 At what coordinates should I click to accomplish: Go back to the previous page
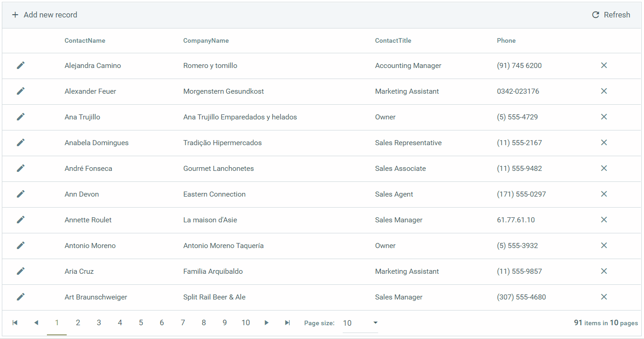[36, 322]
